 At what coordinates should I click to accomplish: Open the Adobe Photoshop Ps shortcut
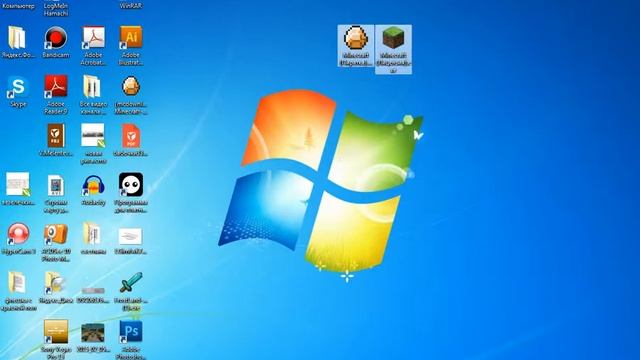click(131, 331)
